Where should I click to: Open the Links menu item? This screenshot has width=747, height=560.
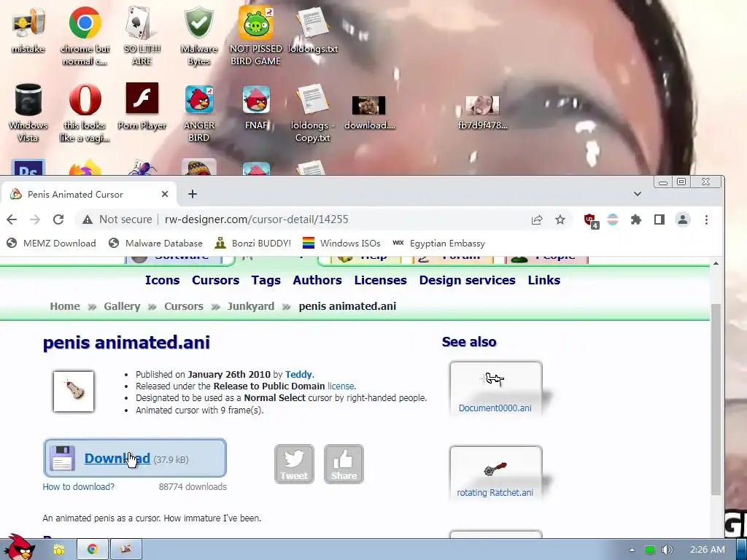tap(543, 280)
